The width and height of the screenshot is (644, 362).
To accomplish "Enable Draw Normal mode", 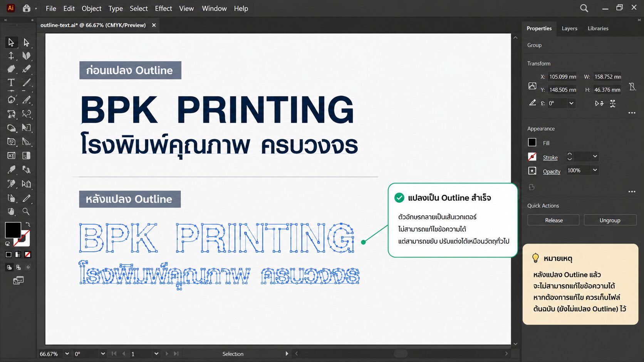I will click(x=9, y=267).
